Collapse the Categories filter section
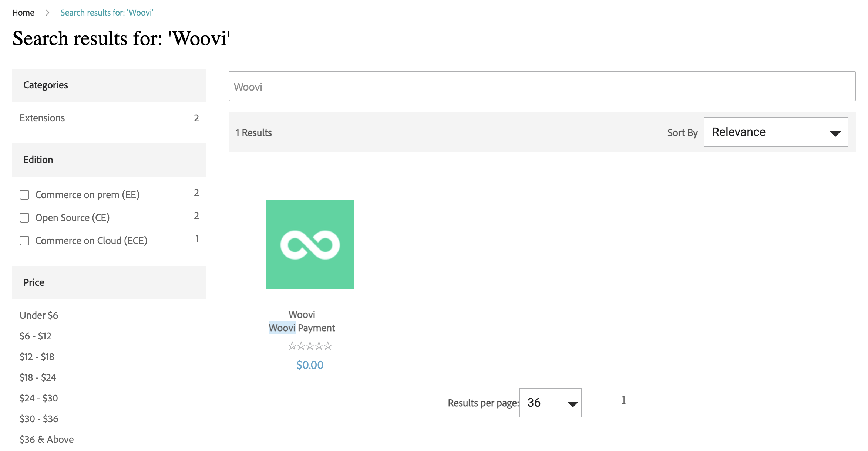 (x=109, y=85)
